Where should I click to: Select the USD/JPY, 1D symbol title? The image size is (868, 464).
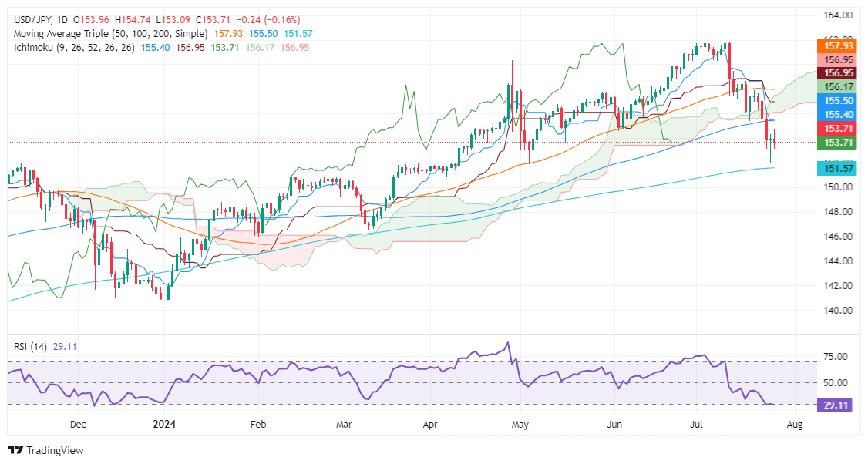click(x=40, y=20)
